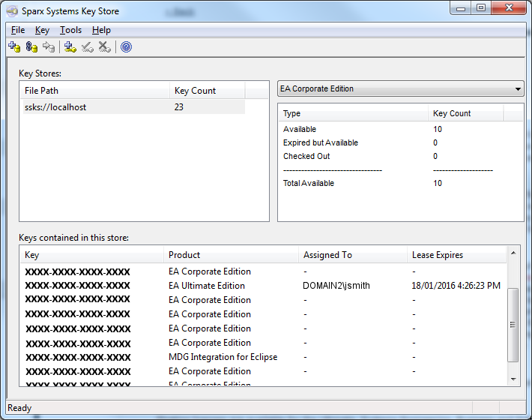Minimize the Sparx Systems Key Store window
The image size is (532, 420).
(x=461, y=8)
